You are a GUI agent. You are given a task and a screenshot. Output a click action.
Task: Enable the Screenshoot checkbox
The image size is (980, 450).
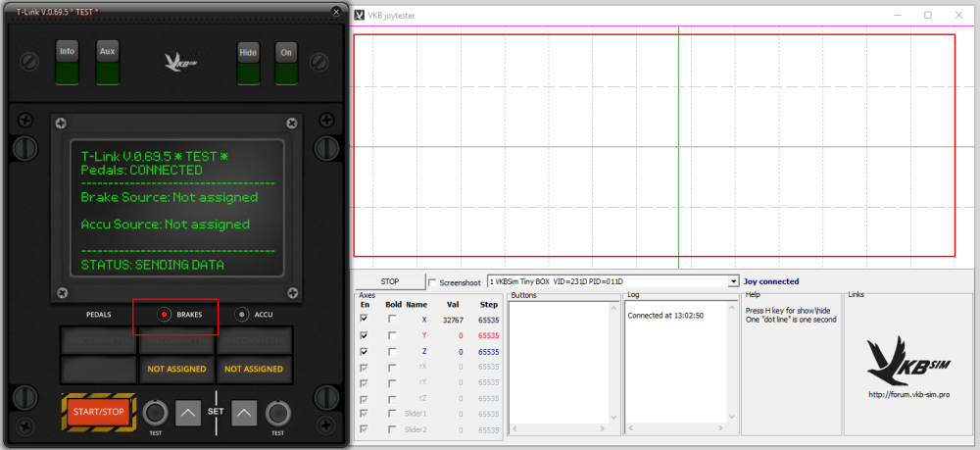click(x=433, y=282)
